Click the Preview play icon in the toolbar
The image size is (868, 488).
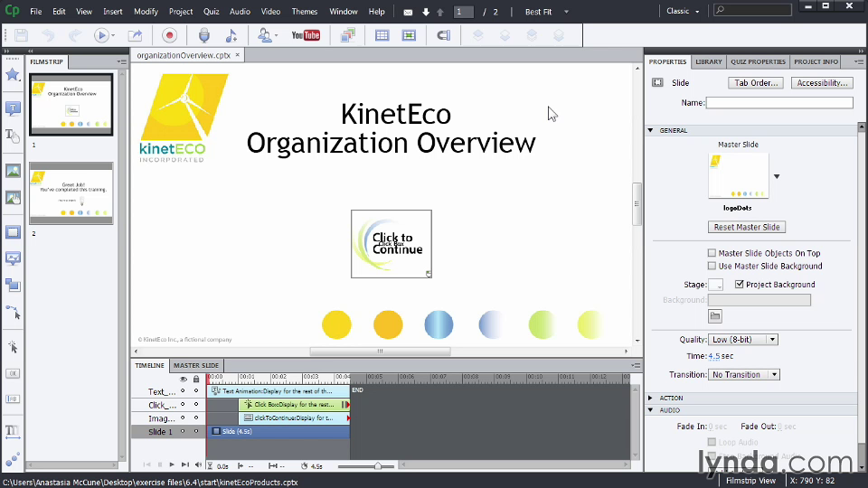pos(101,35)
